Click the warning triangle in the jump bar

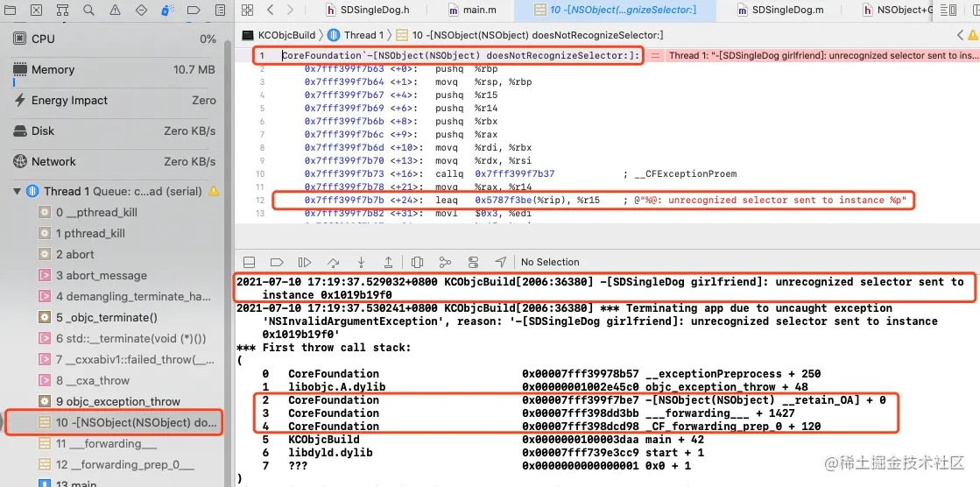coord(973,35)
